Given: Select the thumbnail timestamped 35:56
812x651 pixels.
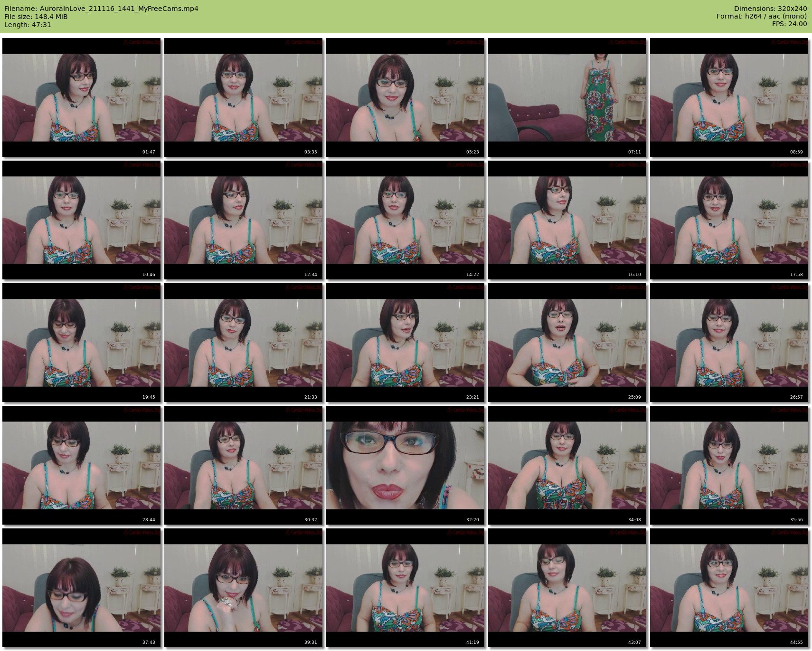Looking at the screenshot, I should click(x=729, y=465).
